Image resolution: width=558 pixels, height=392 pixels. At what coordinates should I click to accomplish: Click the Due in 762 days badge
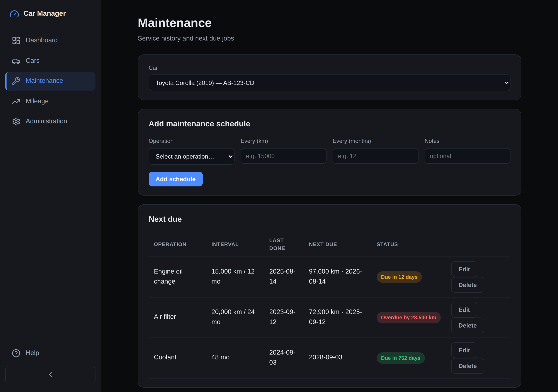(x=400, y=358)
